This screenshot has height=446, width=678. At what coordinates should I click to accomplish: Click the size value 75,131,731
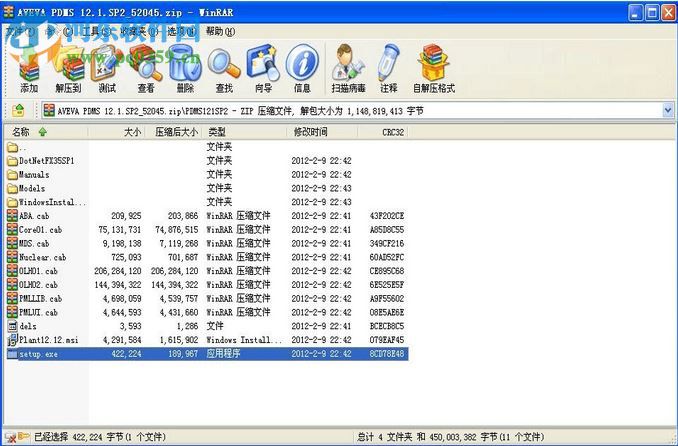(x=120, y=230)
